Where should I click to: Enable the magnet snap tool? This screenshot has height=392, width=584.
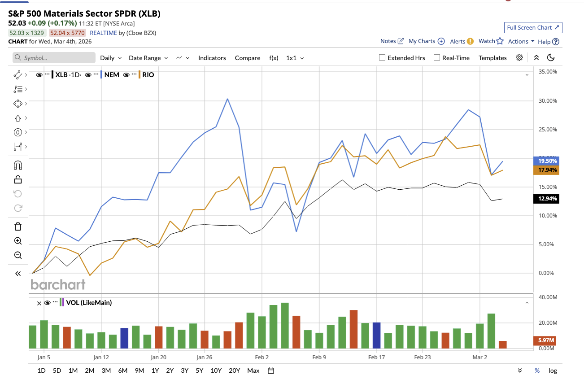[x=17, y=165]
